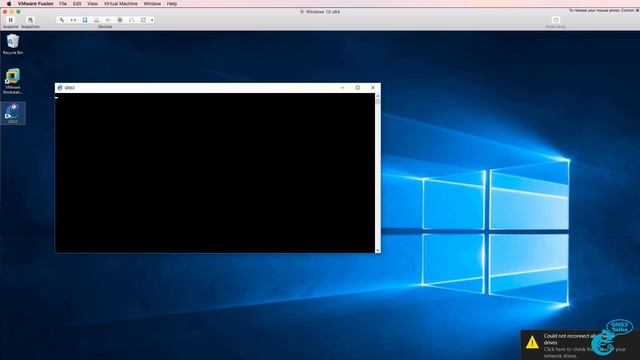Minimize the GNS3 console window

342,88
